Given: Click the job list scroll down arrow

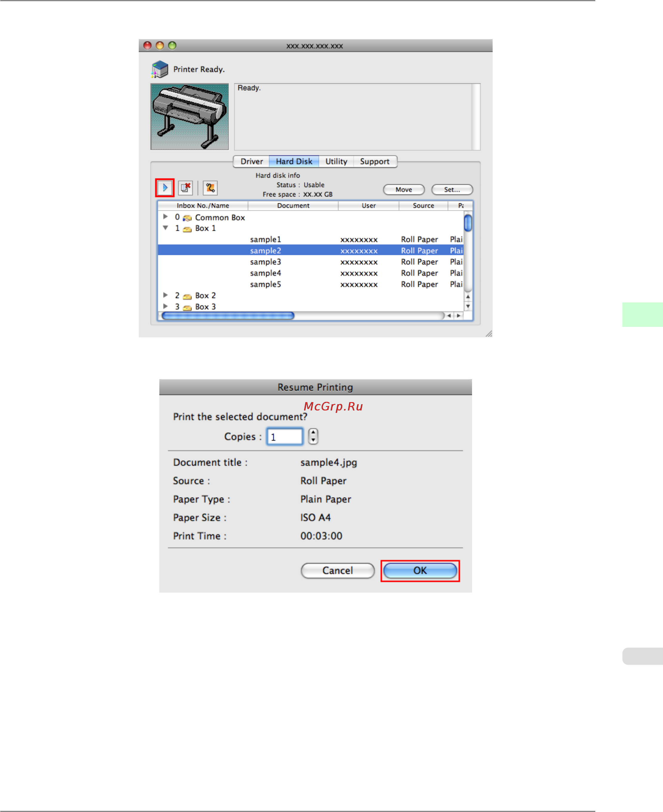Looking at the screenshot, I should coord(468,306).
